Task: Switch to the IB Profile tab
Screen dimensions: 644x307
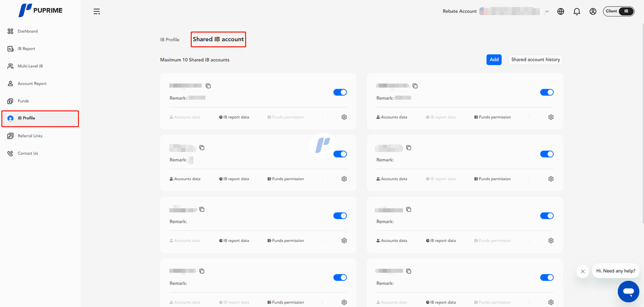Action: pyautogui.click(x=170, y=40)
